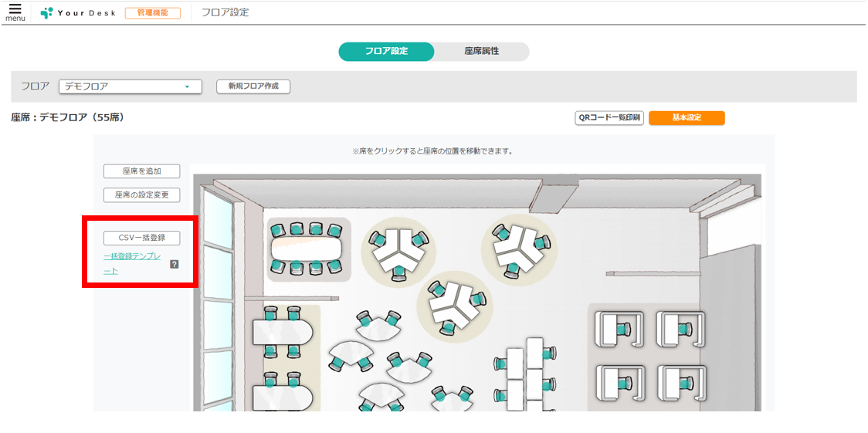The width and height of the screenshot is (868, 433).
Task: Click 座席の設定変更 button
Action: (x=142, y=195)
